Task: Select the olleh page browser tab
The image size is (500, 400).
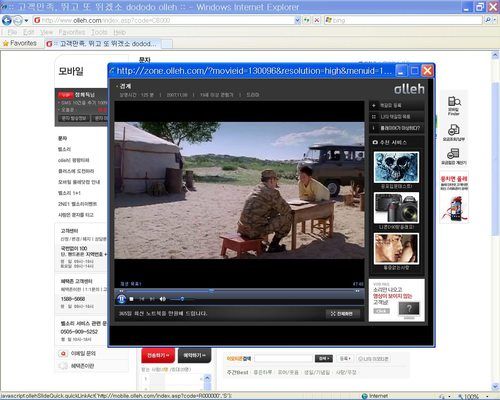Action: [103, 44]
